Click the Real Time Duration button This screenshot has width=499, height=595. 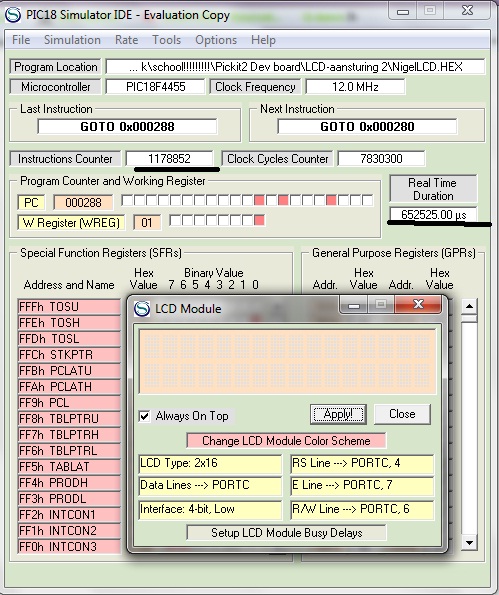[433, 189]
